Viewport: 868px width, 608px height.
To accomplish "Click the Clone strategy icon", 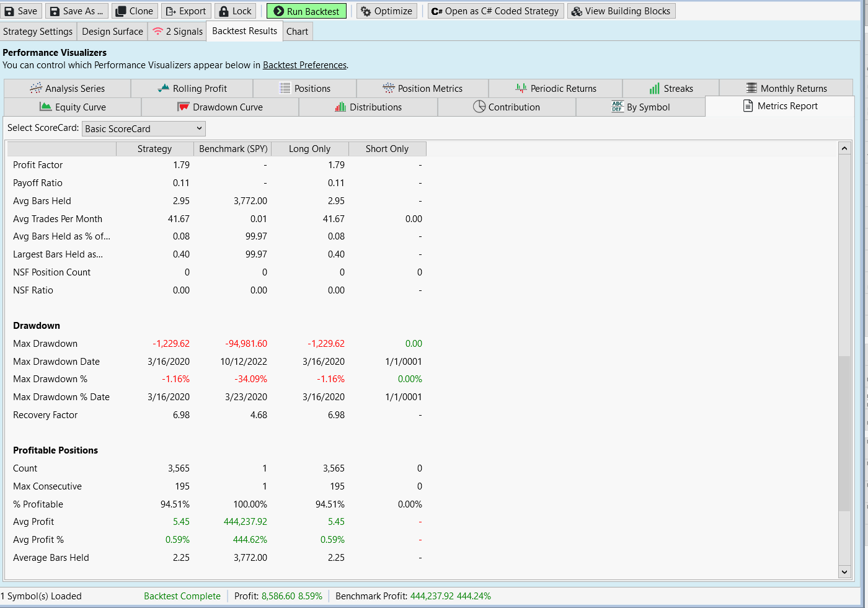I will (120, 11).
